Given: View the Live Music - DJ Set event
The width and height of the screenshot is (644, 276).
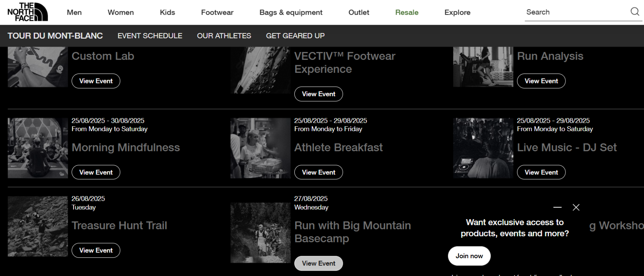Looking at the screenshot, I should (541, 172).
